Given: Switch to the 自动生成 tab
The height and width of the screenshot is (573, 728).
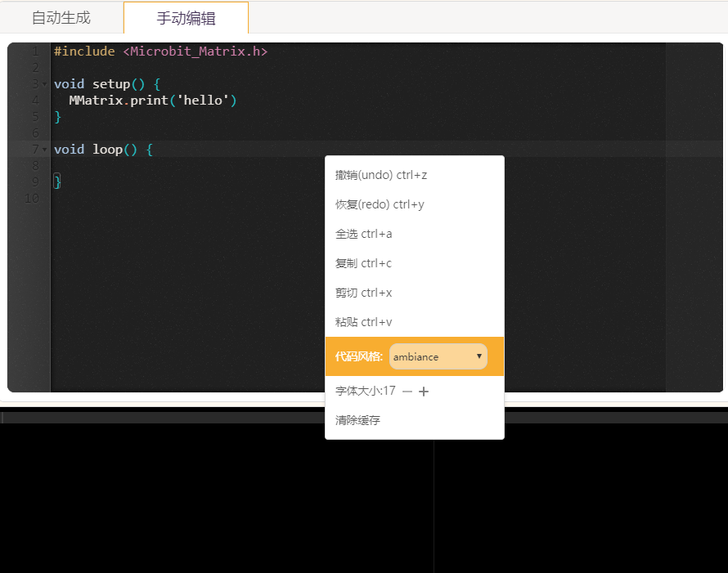Looking at the screenshot, I should [x=61, y=18].
